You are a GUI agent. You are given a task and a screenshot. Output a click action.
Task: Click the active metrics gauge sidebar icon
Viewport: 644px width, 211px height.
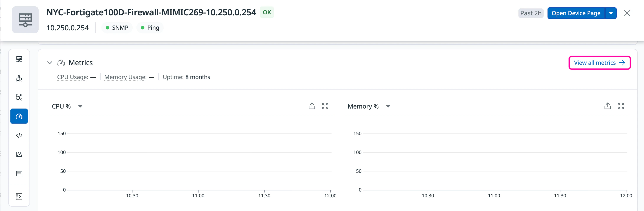[19, 116]
